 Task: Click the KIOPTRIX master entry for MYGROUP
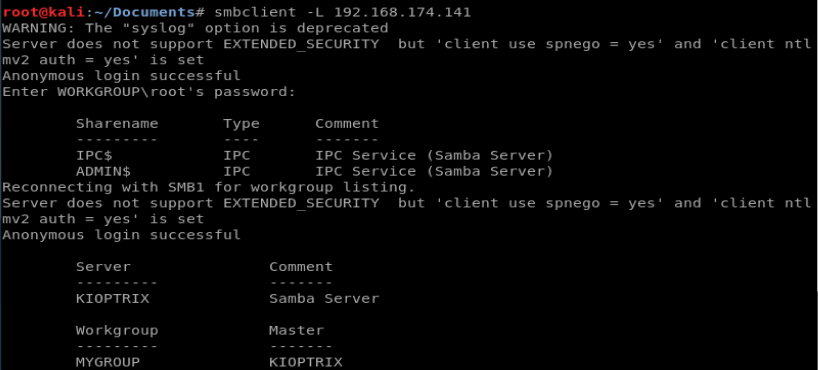pyautogui.click(x=306, y=362)
